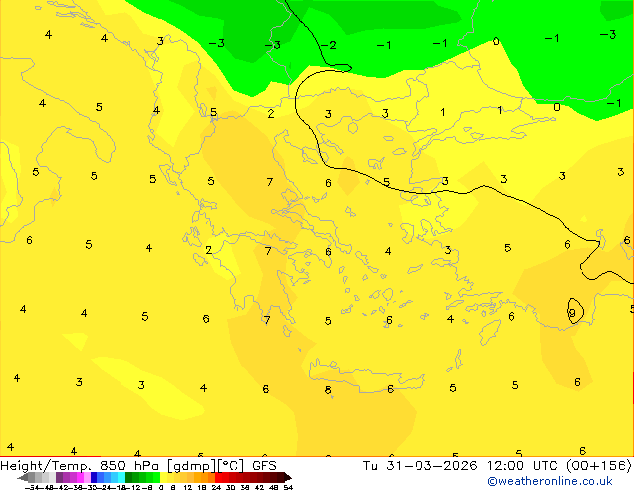Screen dimensions: 634x490
Task: Click the pale pink legend swatch
Action: pyautogui.click(x=87, y=477)
